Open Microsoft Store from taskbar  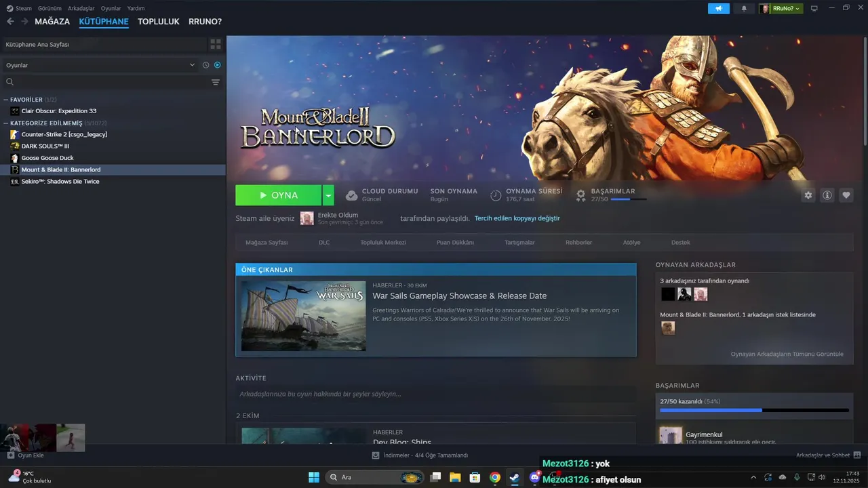(475, 477)
